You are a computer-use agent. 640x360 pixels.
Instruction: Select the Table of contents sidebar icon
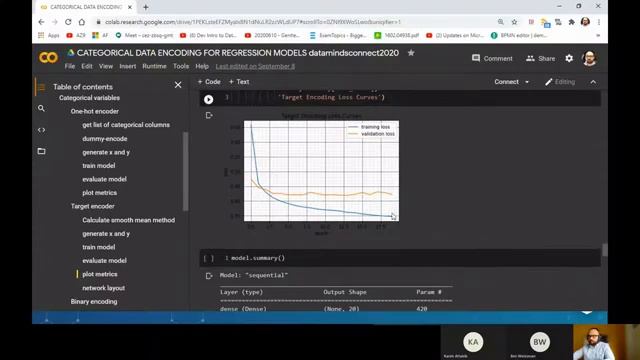[41, 87]
